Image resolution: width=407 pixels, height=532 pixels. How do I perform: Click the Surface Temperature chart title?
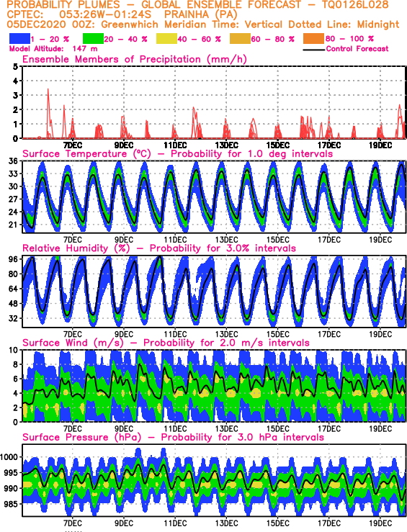[177, 153]
